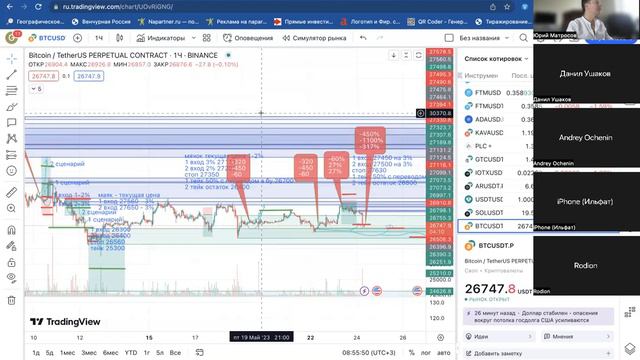
Task: Open the chart patterns tool
Action: coord(11,138)
